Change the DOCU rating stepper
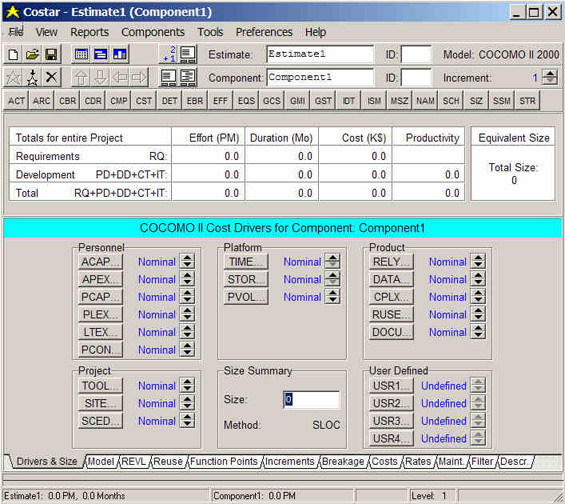Image resolution: width=565 pixels, height=504 pixels. pos(478,331)
